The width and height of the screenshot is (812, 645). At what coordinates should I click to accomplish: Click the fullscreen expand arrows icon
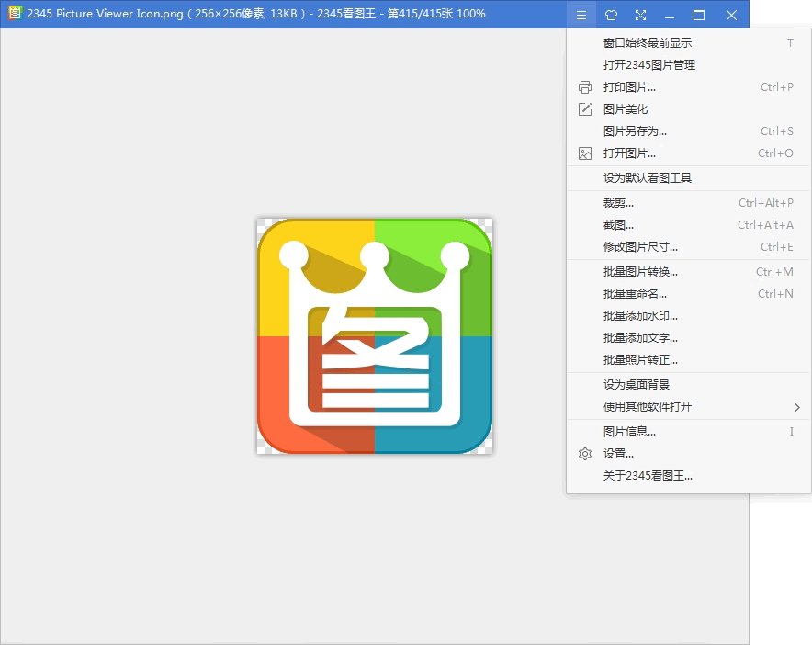coord(640,15)
